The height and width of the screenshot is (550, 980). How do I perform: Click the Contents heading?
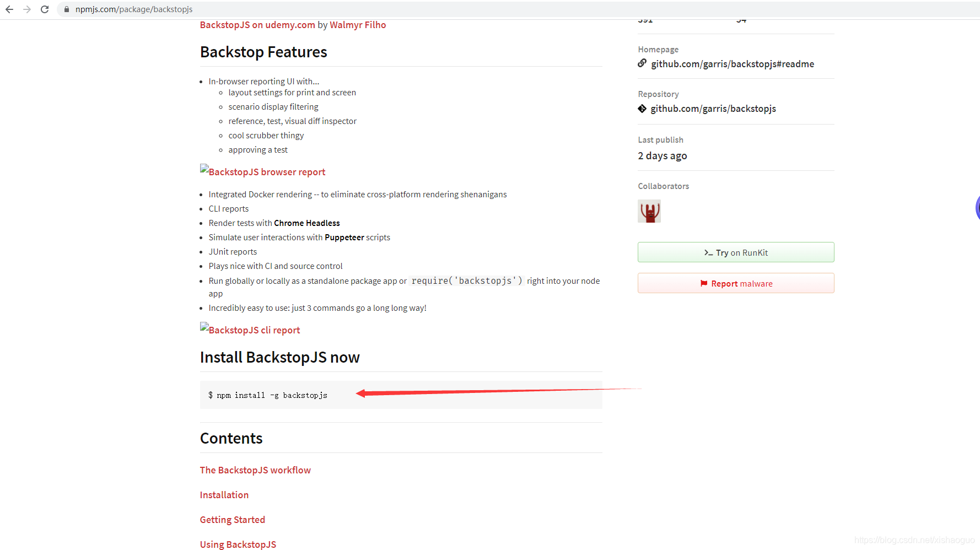pyautogui.click(x=231, y=438)
